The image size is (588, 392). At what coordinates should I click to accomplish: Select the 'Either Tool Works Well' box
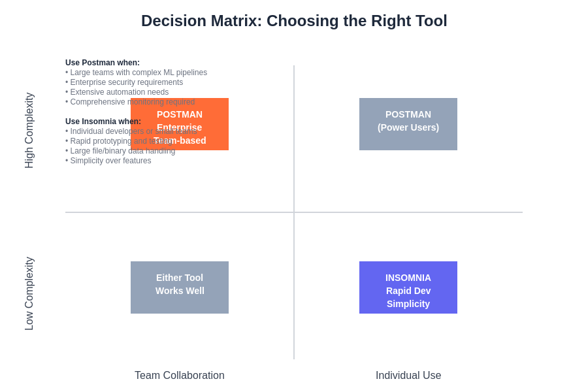point(180,287)
